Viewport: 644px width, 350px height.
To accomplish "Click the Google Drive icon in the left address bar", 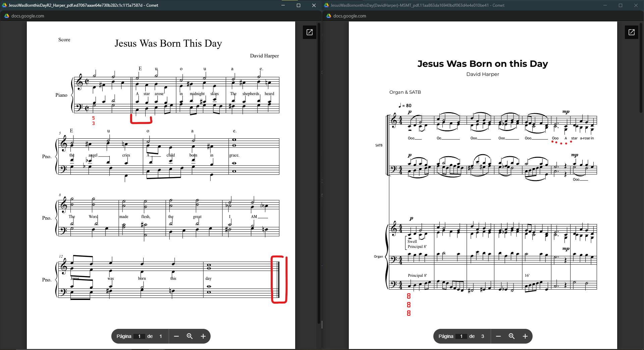I will click(6, 16).
